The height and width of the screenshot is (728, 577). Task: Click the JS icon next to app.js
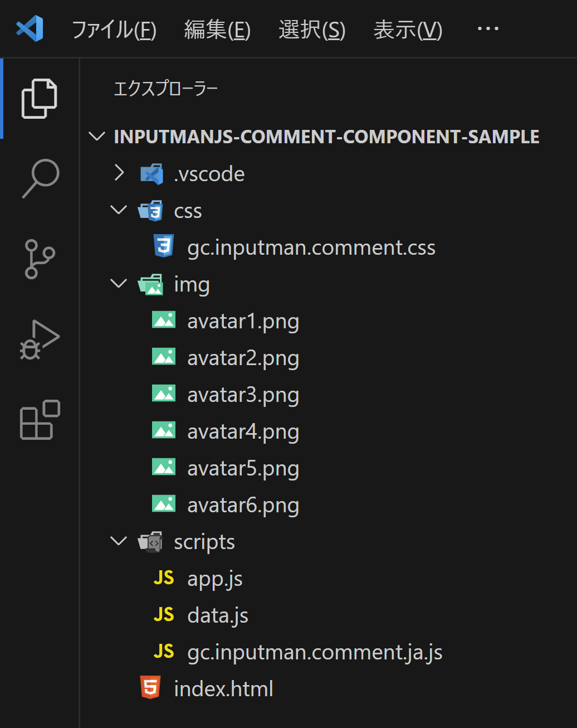coord(164,578)
